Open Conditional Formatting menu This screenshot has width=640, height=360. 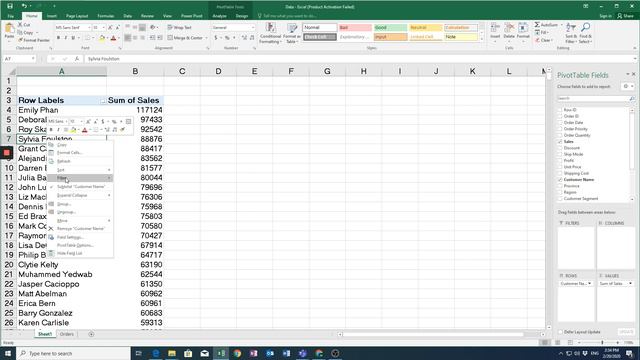tap(270, 33)
